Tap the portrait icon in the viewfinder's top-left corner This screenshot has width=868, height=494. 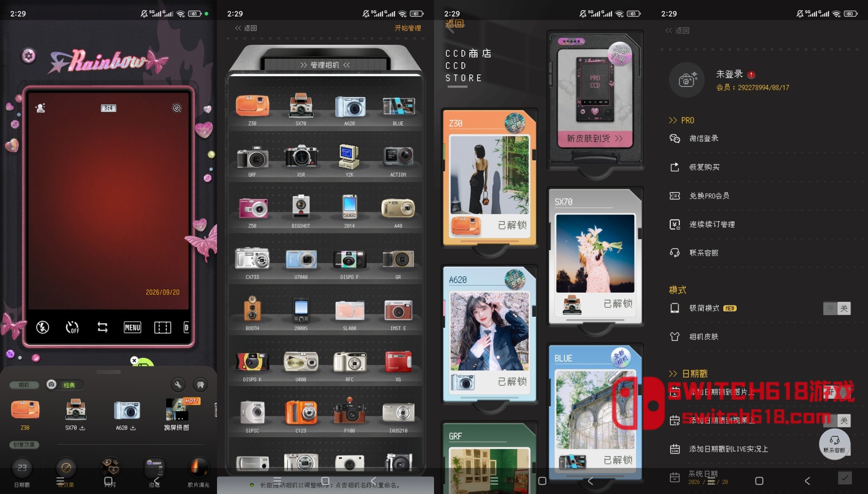pos(40,108)
